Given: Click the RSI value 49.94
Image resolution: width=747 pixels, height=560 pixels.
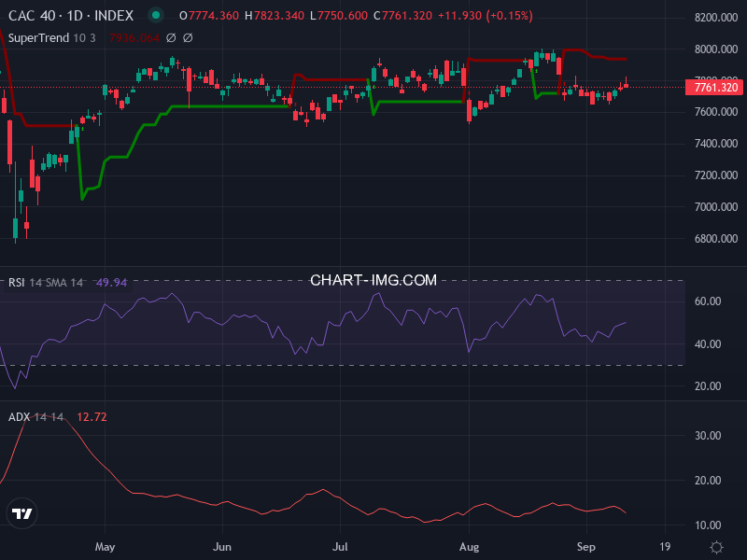Looking at the screenshot, I should (111, 283).
